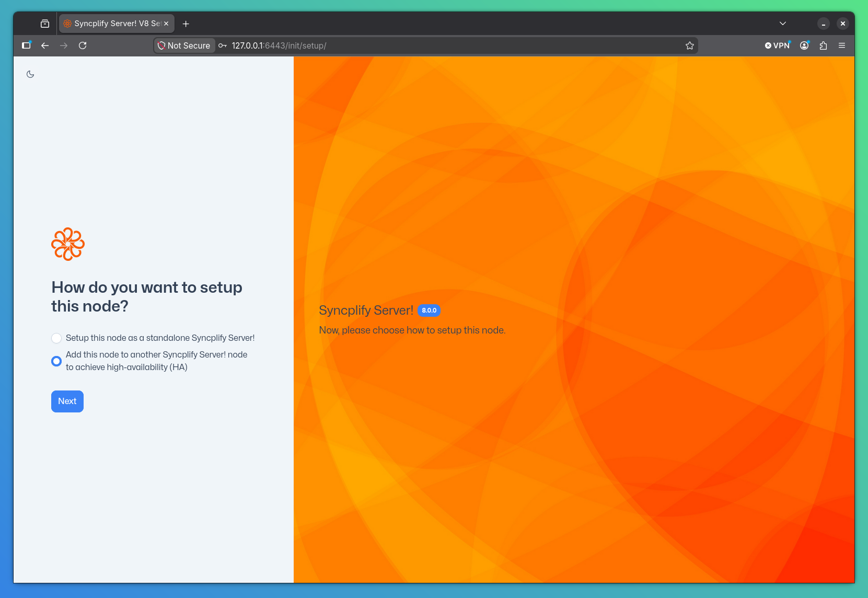Close the browser window
The image size is (868, 598).
coord(843,24)
